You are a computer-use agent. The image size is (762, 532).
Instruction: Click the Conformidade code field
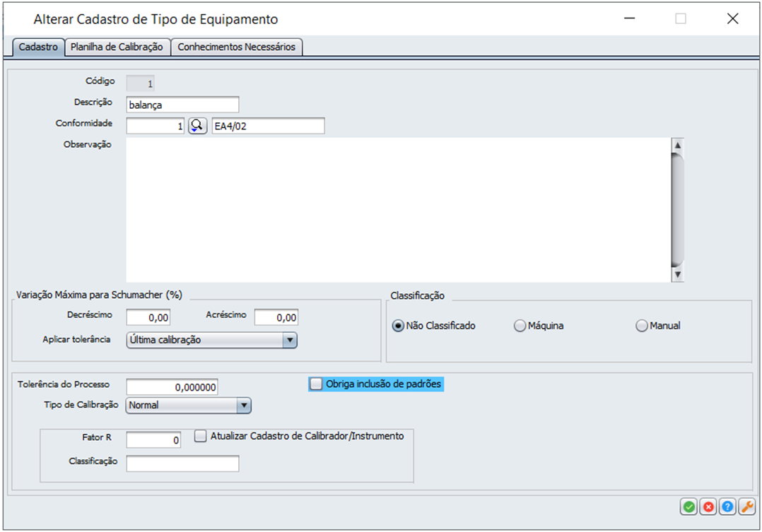tap(156, 126)
